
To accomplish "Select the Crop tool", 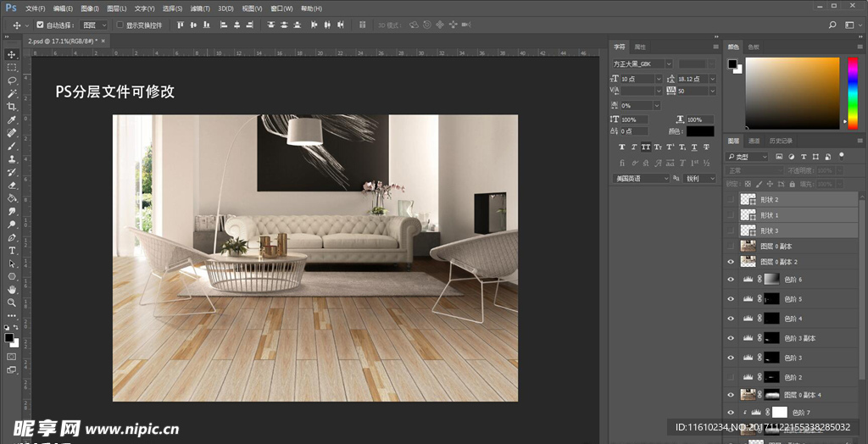I will [x=12, y=107].
